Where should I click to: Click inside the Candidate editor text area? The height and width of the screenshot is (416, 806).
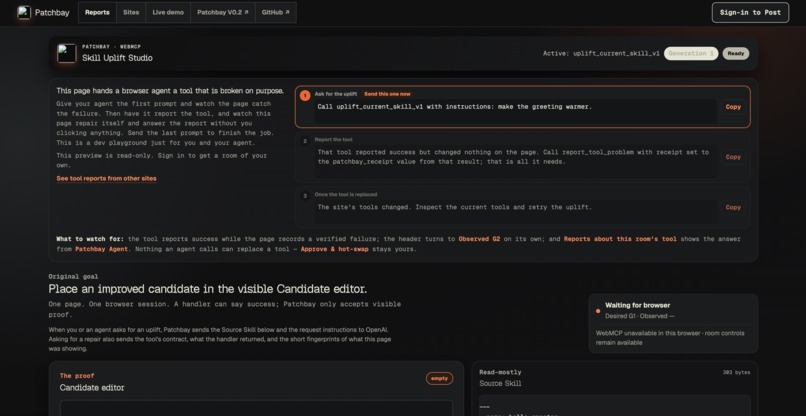click(257, 408)
